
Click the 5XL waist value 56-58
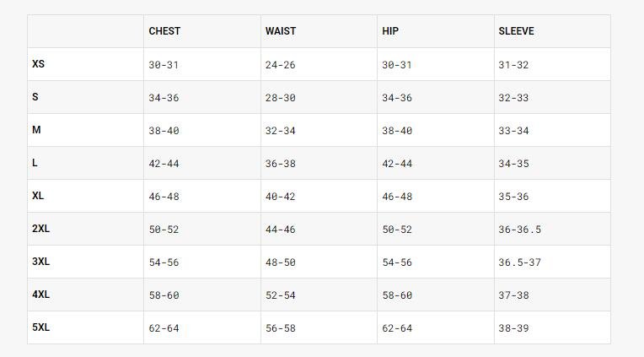pyautogui.click(x=280, y=328)
